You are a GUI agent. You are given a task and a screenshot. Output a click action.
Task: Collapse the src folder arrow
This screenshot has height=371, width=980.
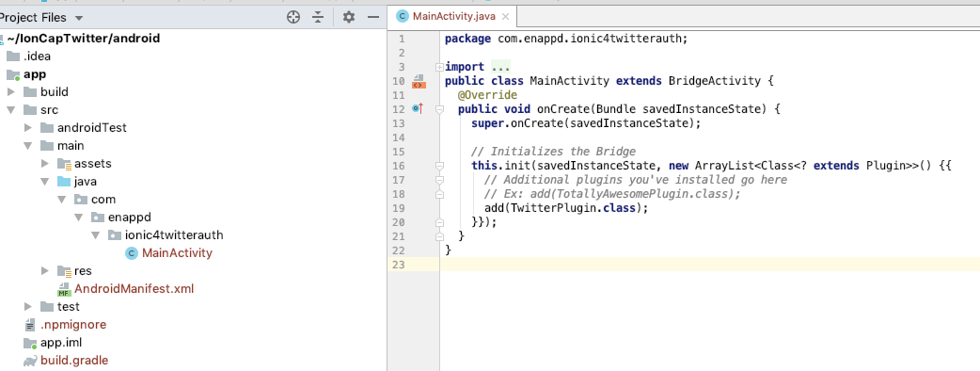point(11,110)
